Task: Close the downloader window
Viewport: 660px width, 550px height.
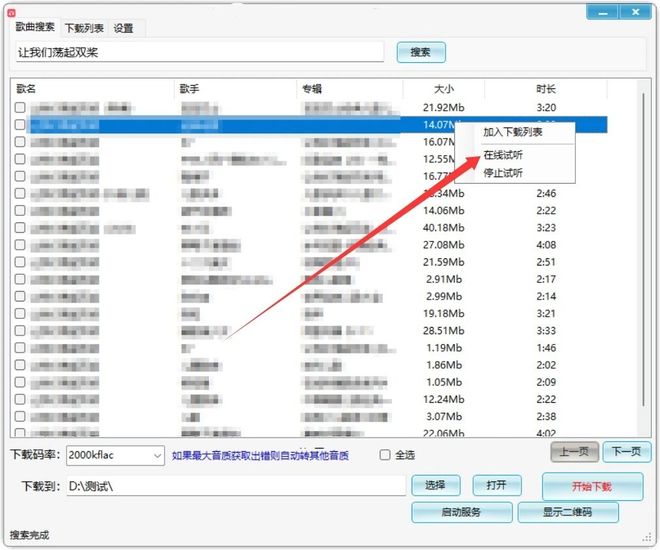Action: 636,12
